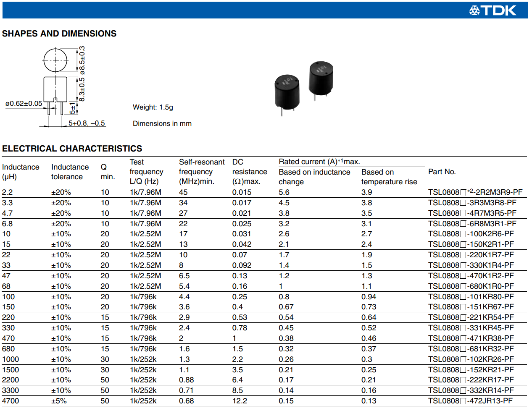Image resolution: width=532 pixels, height=408 pixels.
Task: Click the Weight: 1.5g text
Action: [x=153, y=107]
